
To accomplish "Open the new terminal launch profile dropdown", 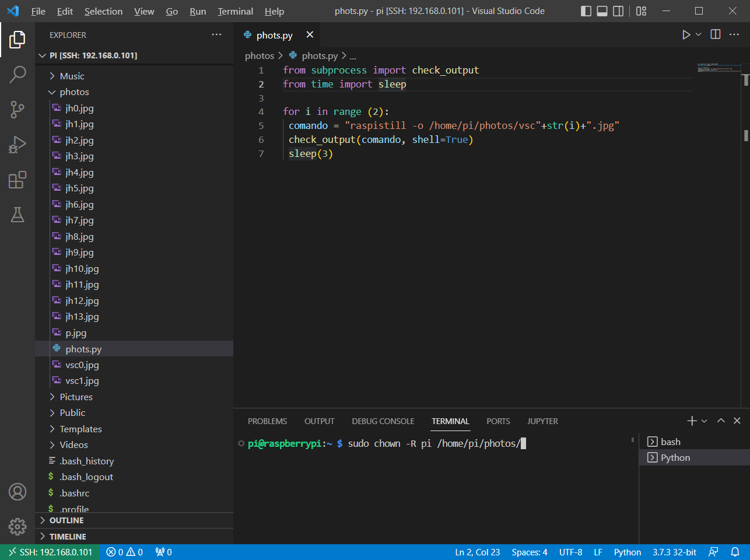I will 705,421.
